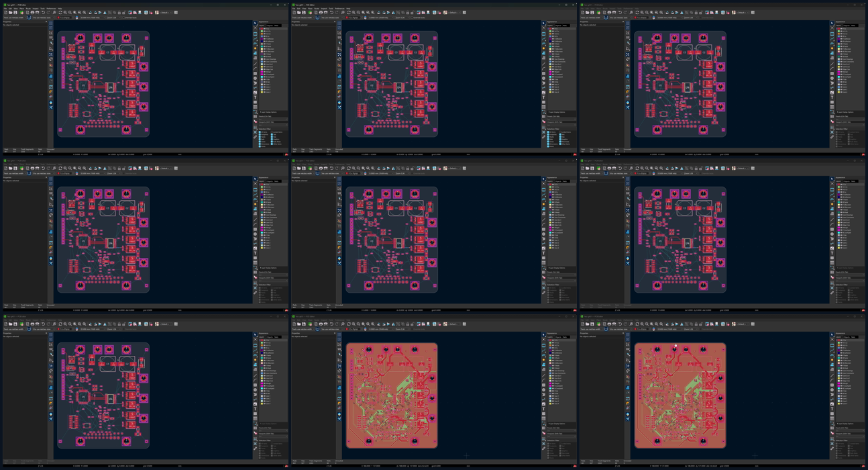Open grid size dropdown in top-left window
Viewport: 868px width, 470px height.
(x=93, y=17)
